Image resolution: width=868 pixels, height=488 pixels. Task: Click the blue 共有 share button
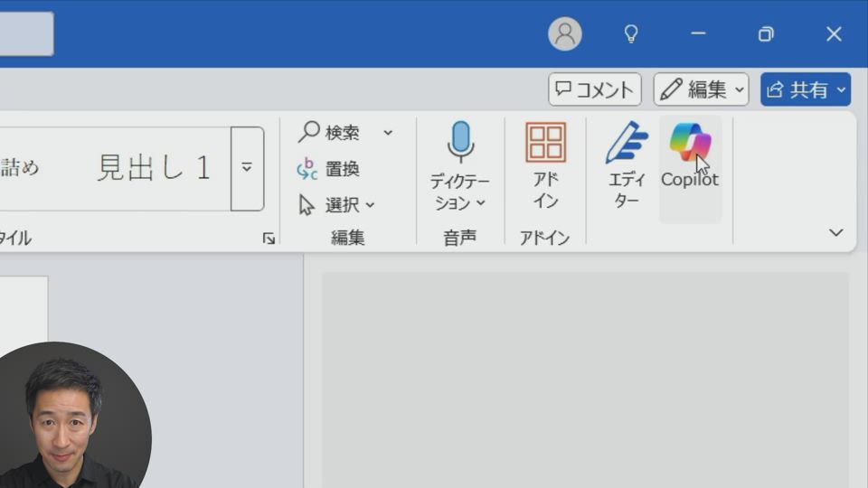[x=805, y=89]
